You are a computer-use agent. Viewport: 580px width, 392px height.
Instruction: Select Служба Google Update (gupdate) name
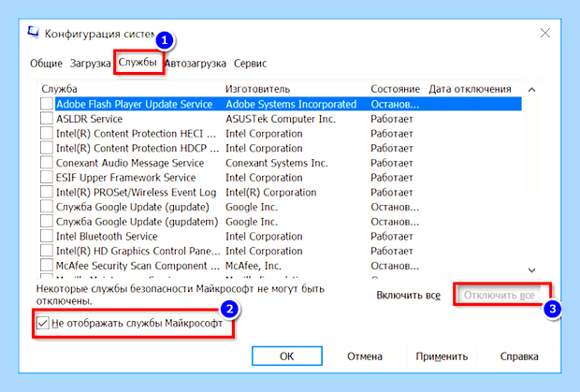pyautogui.click(x=133, y=207)
